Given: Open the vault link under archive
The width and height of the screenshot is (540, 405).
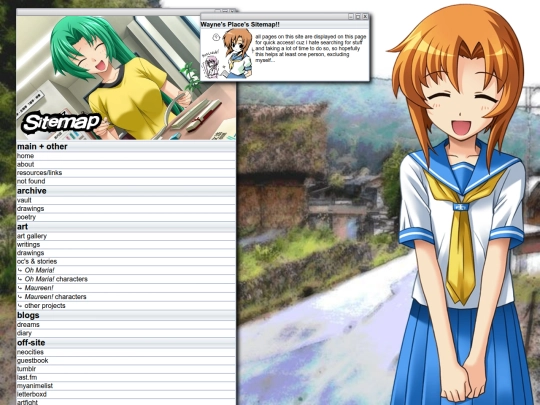Looking at the screenshot, I should click(24, 200).
